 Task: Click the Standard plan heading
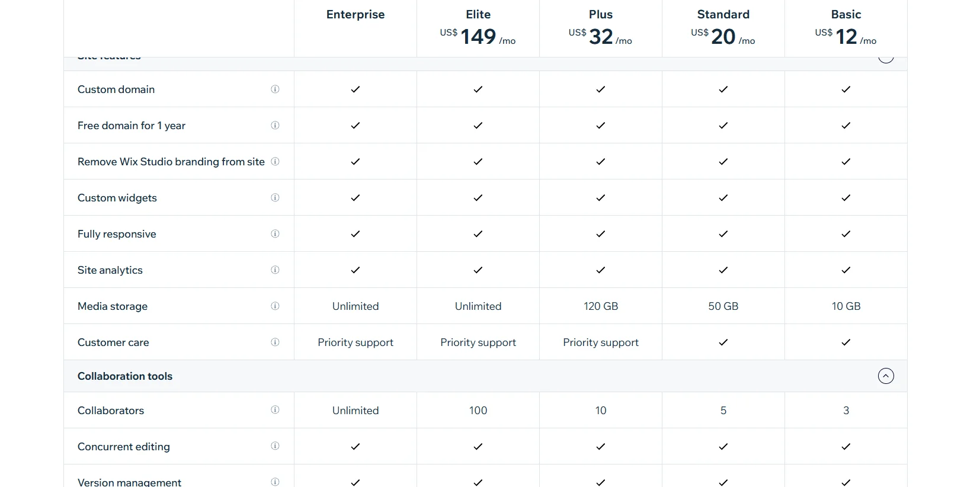point(723,15)
